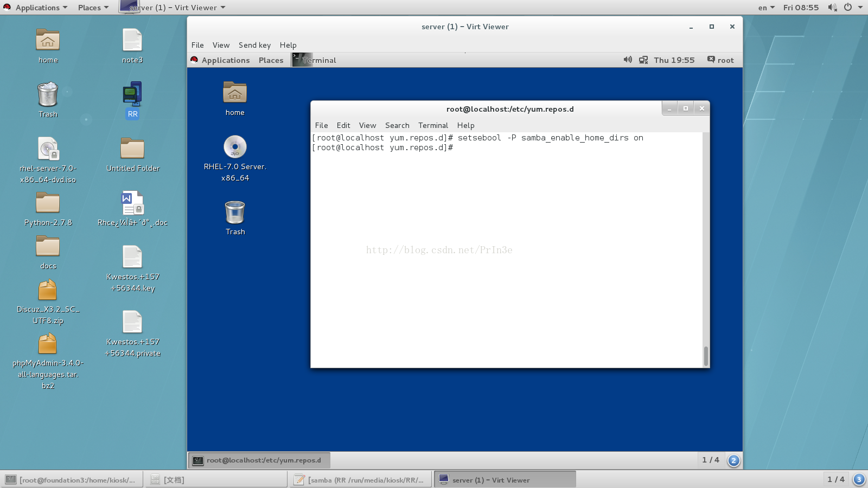Open the Untitled Folder icon

point(132,149)
